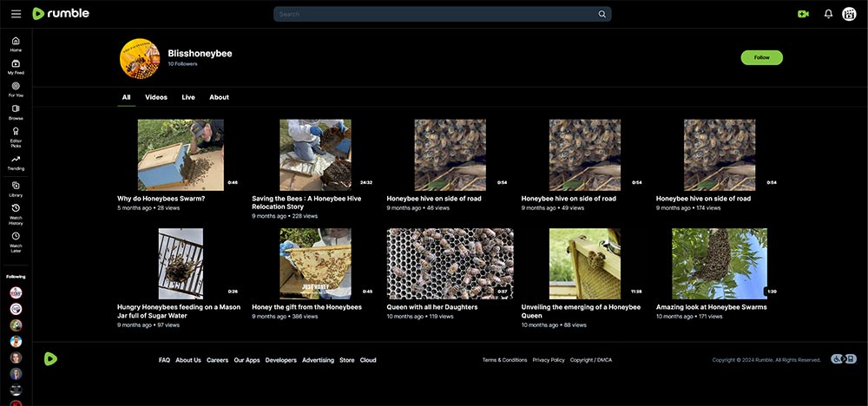The image size is (868, 406).
Task: Go to Home in sidebar
Action: [16, 44]
